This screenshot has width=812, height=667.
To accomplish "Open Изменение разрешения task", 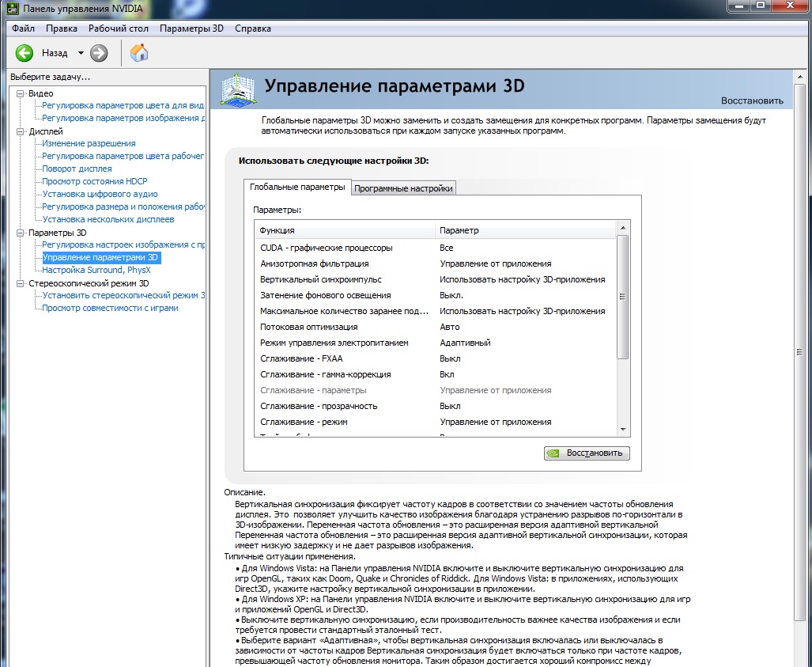I will (x=89, y=143).
